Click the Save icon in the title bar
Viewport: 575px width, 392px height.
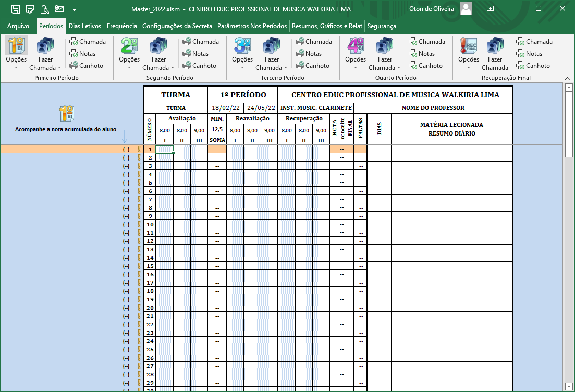pos(16,9)
